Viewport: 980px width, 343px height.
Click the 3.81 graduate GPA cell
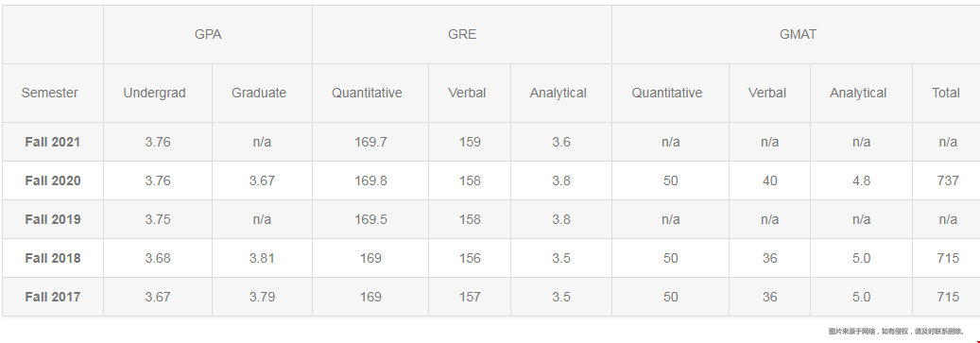[x=262, y=258]
